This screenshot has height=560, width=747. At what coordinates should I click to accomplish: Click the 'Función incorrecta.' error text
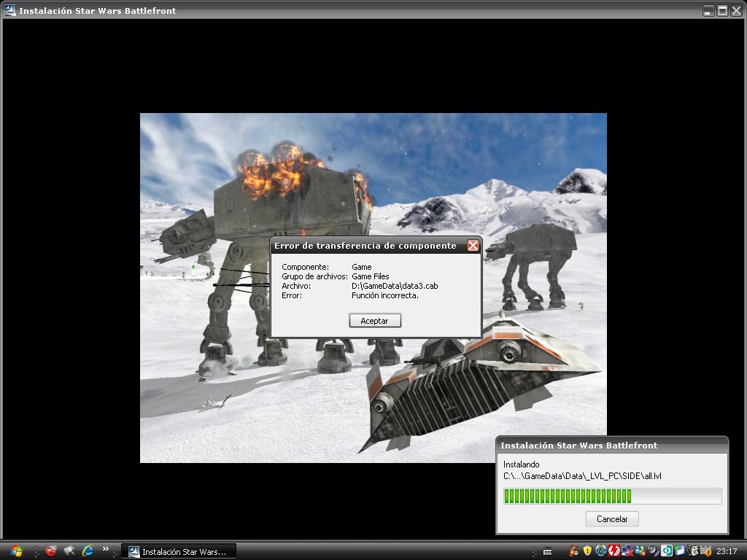click(x=385, y=295)
